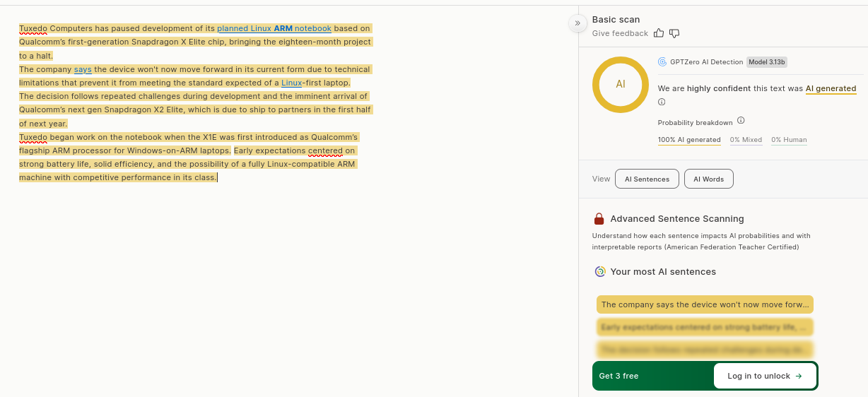Open the "says" hyperlink in the text
The width and height of the screenshot is (868, 397).
coord(83,70)
